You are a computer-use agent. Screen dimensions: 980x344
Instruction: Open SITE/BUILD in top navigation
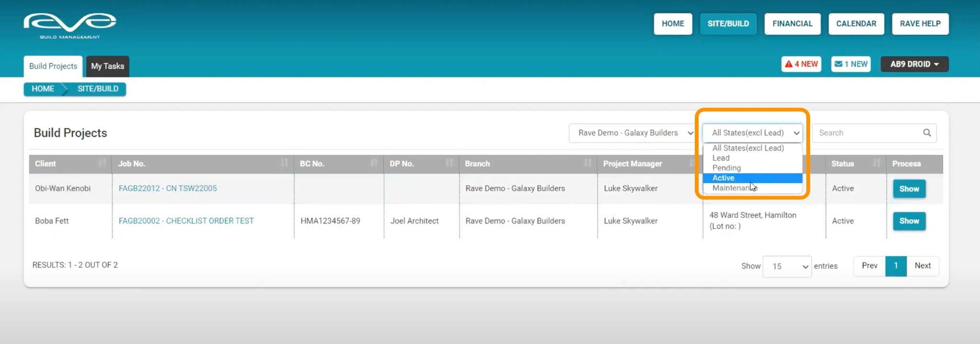click(728, 24)
